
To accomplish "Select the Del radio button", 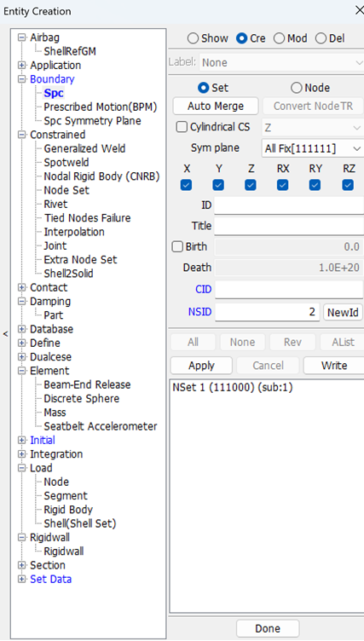I will pyautogui.click(x=321, y=38).
